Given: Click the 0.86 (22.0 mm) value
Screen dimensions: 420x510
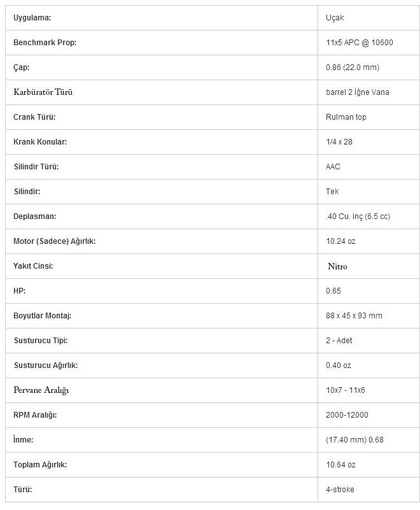Looking at the screenshot, I should click(353, 67).
